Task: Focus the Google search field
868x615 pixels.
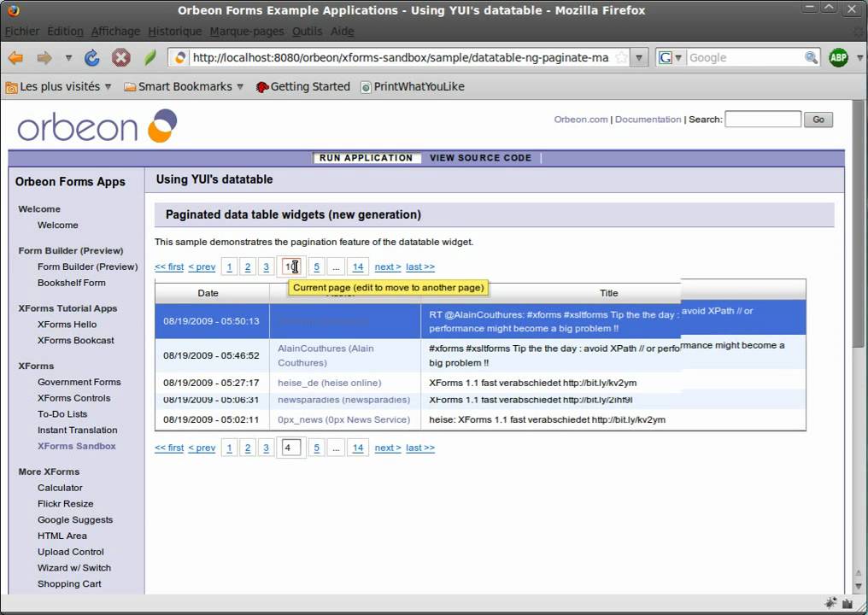Action: click(745, 57)
